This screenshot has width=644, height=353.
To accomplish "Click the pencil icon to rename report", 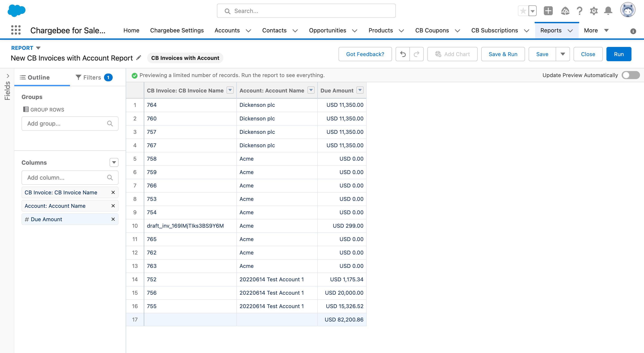I will [x=139, y=58].
